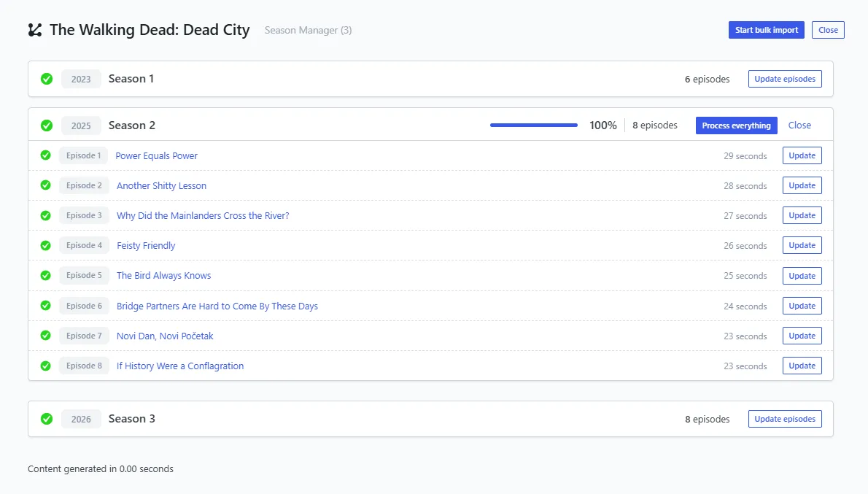Screen dimensions: 868x494
Task: Click the green status check for Episode 2
Action: tap(45, 185)
